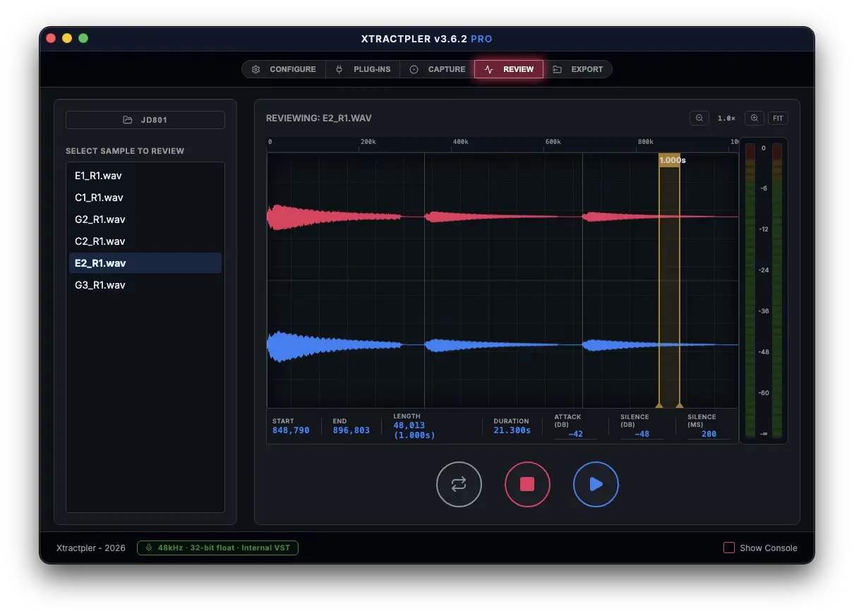Viewport: 854px width, 616px height.
Task: Click the 400k mark on the ruler
Action: point(460,142)
